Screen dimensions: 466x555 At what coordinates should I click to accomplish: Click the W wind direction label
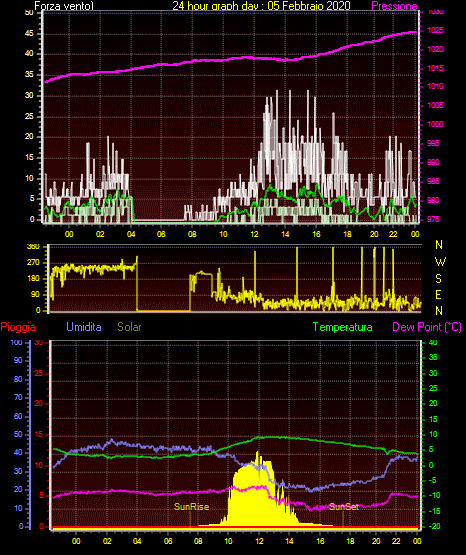(x=440, y=262)
